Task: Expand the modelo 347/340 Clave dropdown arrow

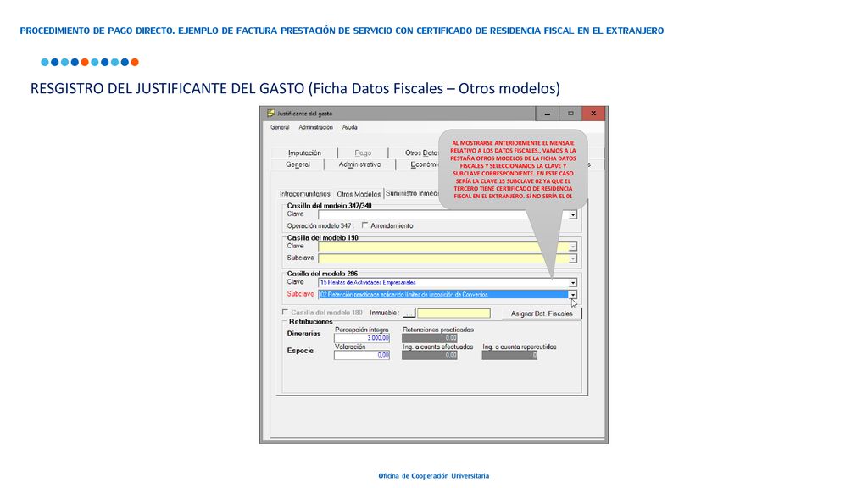Action: point(573,214)
